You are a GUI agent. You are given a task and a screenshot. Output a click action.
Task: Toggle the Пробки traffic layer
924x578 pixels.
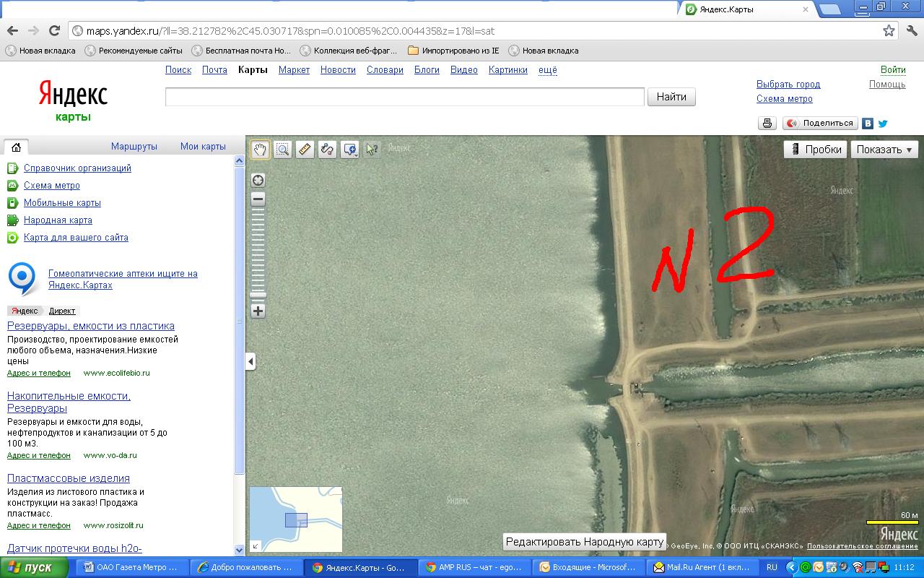(816, 150)
